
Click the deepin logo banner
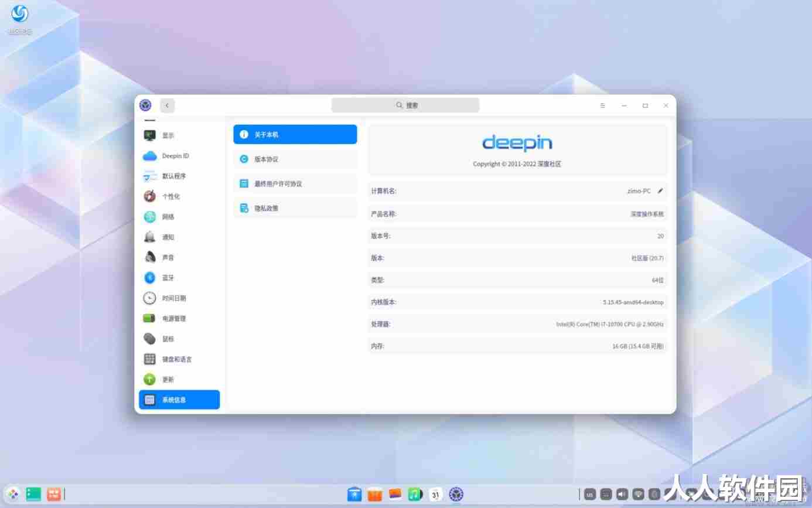click(x=517, y=143)
